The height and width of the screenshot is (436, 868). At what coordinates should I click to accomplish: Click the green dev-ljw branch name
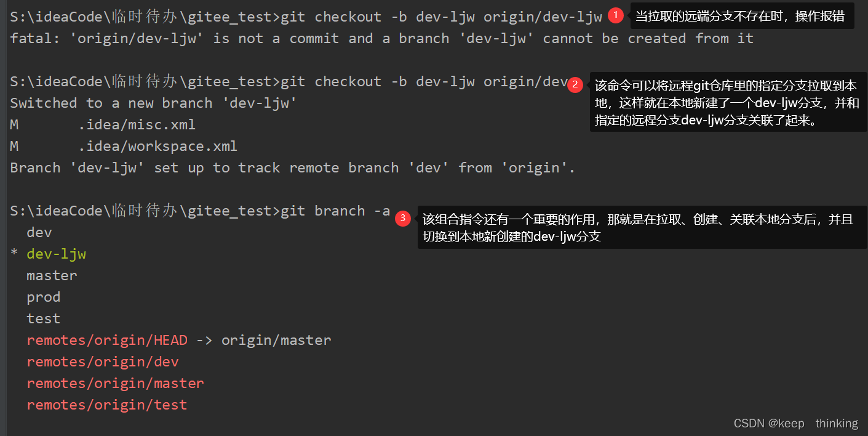click(x=56, y=254)
